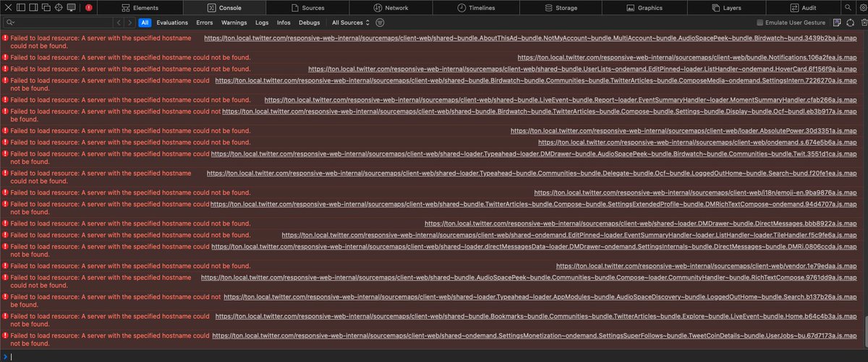This screenshot has width=868, height=362.
Task: Click the red error count badge
Action: pos(89,8)
